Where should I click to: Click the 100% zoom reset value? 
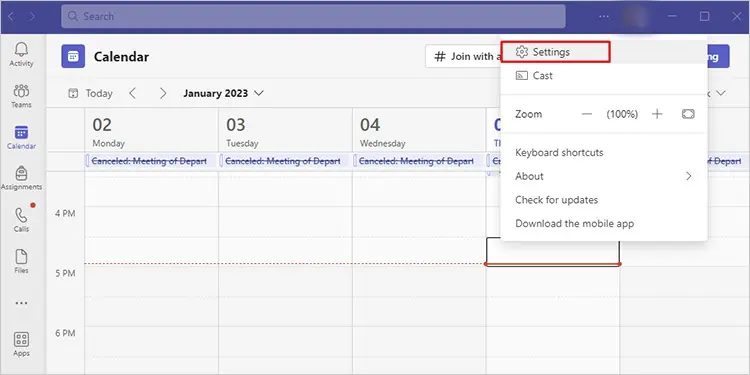(622, 114)
